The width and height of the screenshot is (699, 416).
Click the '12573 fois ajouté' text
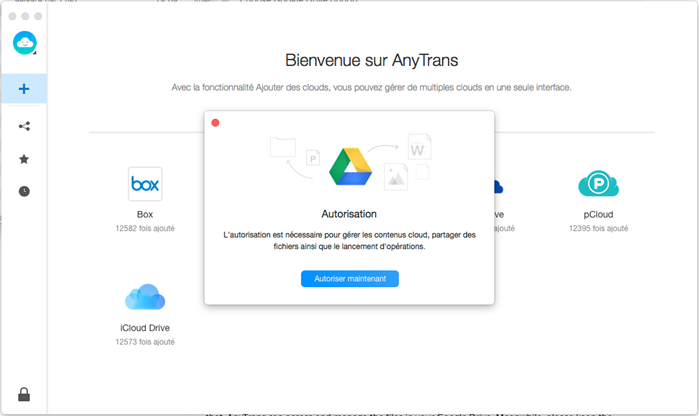click(x=145, y=342)
